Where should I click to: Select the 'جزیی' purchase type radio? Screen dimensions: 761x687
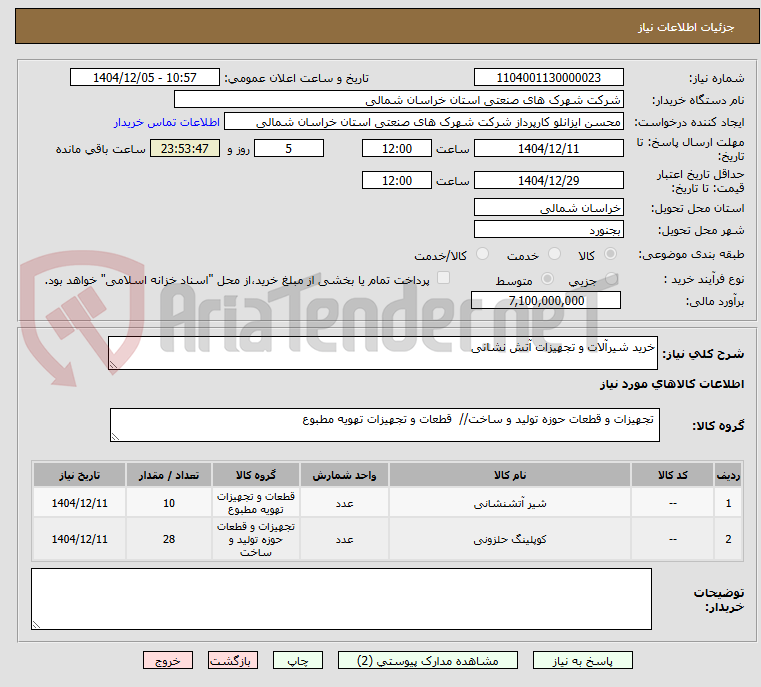coord(612,279)
